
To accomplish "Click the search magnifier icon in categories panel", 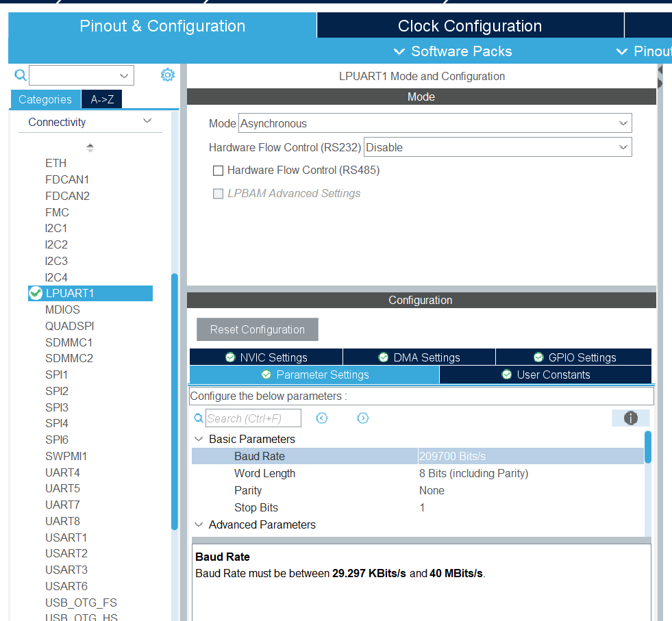I will [x=20, y=75].
